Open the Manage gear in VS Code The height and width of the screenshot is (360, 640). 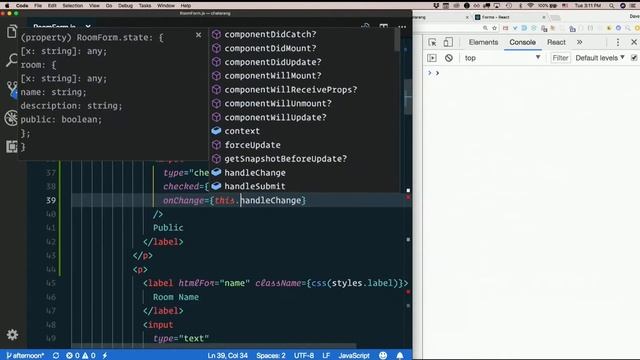[12, 335]
